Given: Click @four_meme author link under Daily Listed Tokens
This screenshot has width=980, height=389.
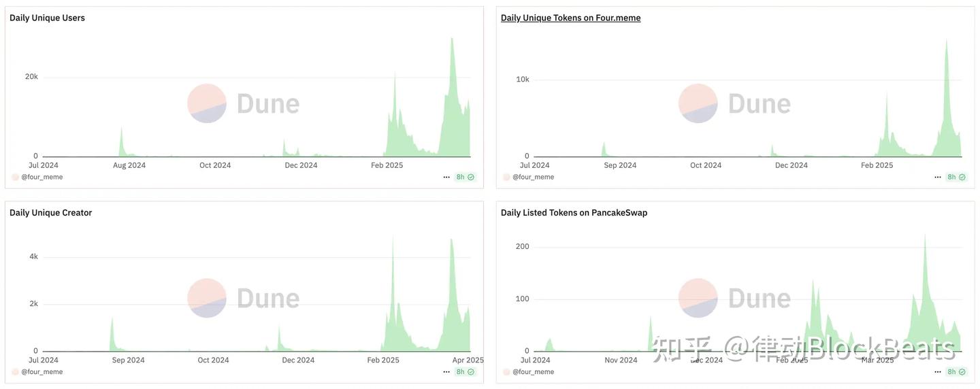Looking at the screenshot, I should click(533, 372).
